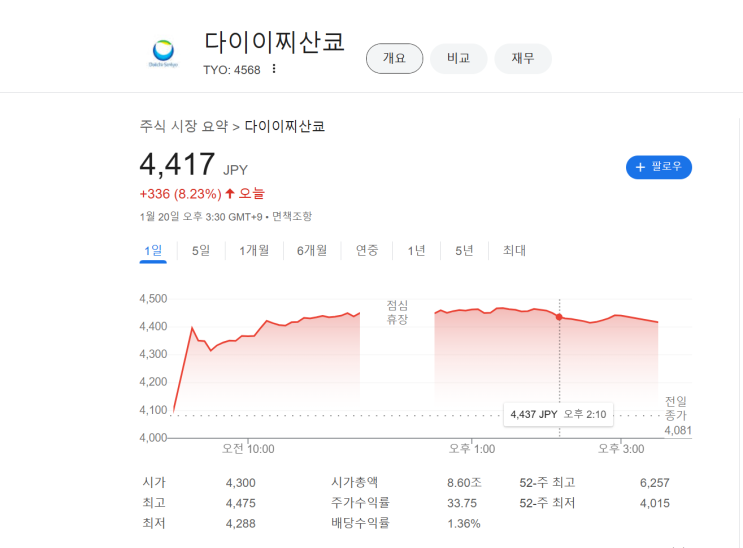Click the 시가총액 value 8.60조
Viewport: 743px width, 548px height.
point(464,483)
